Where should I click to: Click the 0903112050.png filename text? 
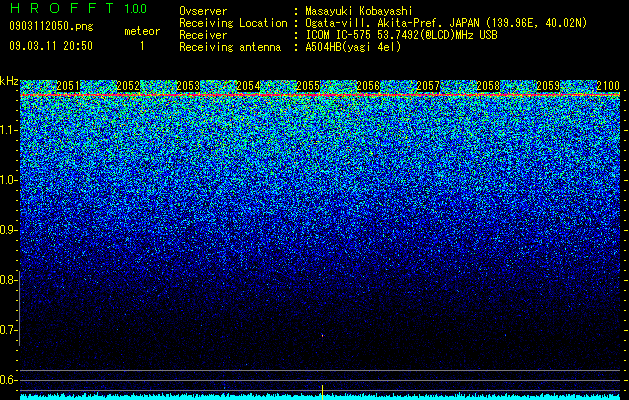click(51, 27)
